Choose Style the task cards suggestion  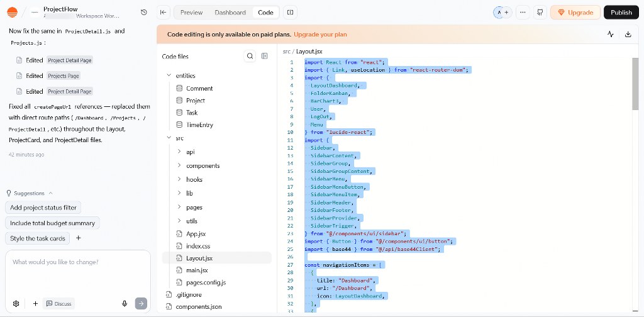click(x=37, y=238)
